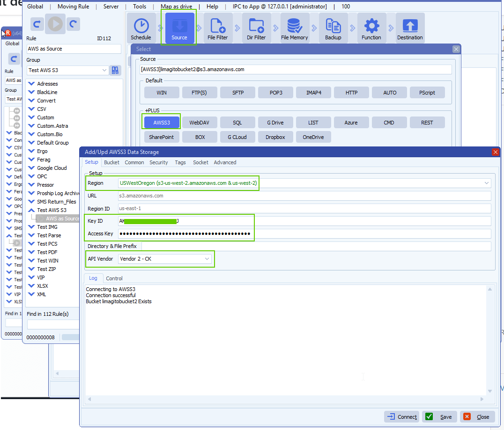Open the Map as drive menu

[176, 7]
